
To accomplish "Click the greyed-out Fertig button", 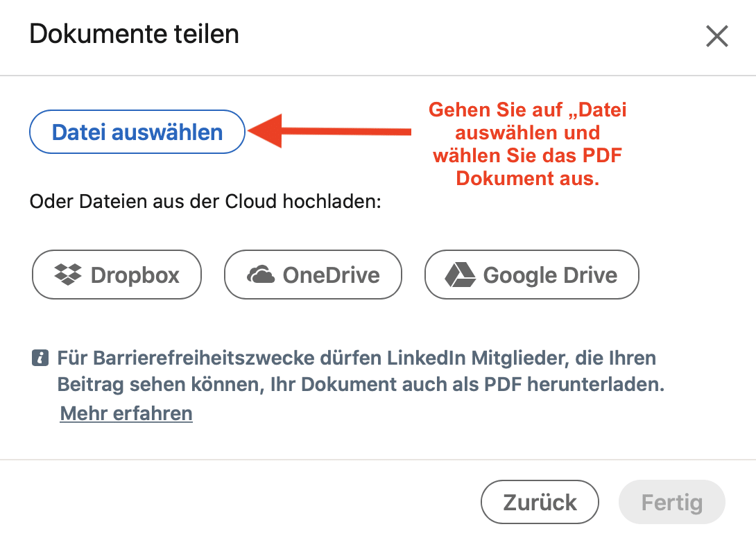I will click(671, 502).
